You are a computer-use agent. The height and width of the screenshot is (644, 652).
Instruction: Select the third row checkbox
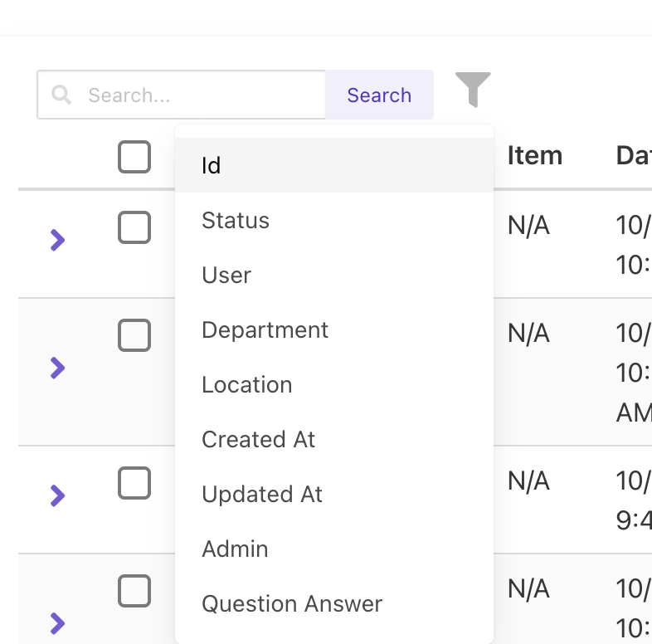pos(134,483)
